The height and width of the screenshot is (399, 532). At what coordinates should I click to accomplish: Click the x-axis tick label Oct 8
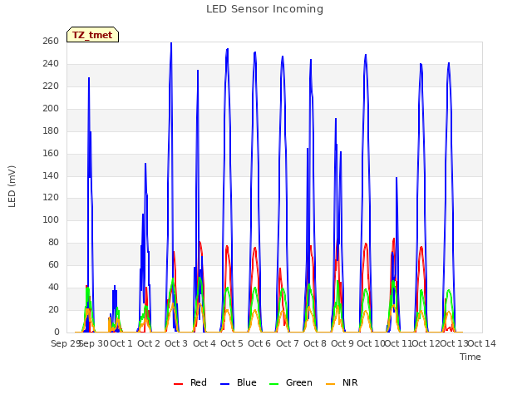tap(315, 343)
